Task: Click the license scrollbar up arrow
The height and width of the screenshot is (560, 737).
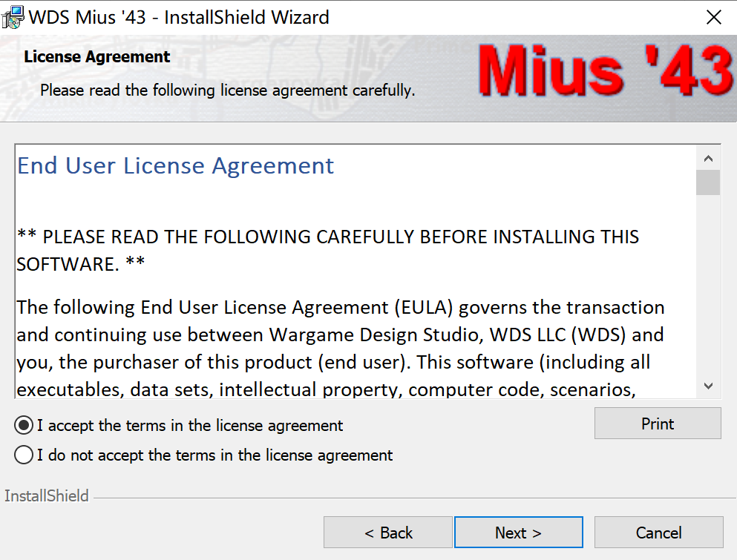Action: 708,158
